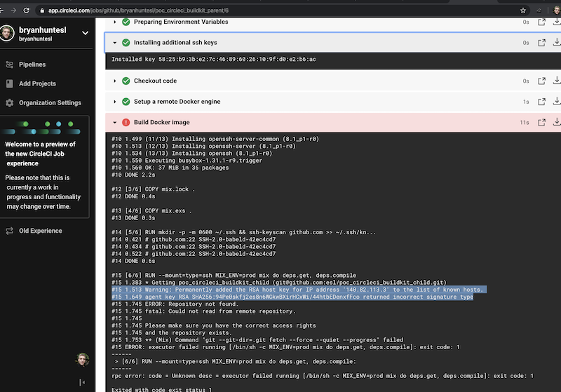Click the 'Welcome to a preview' notice heading
This screenshot has width=561, height=392.
40,154
